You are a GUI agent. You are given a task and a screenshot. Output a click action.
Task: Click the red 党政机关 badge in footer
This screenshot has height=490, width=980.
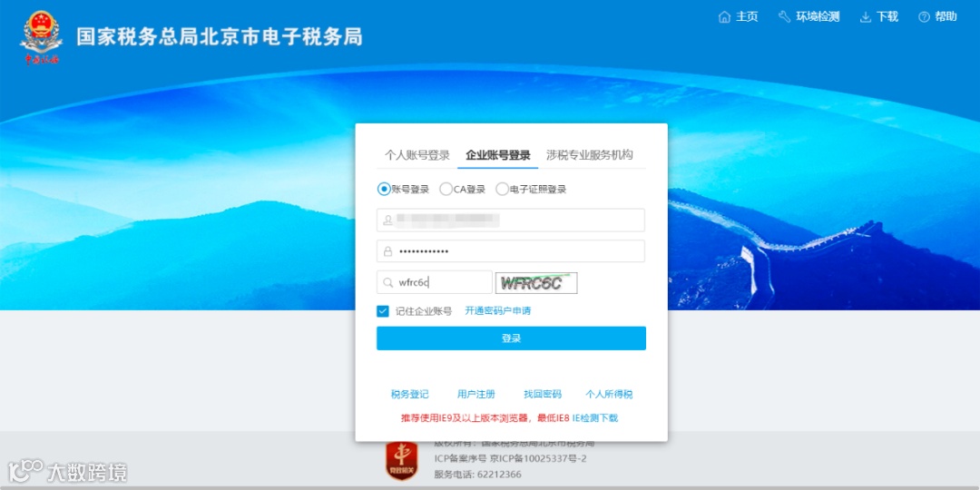pos(401,461)
